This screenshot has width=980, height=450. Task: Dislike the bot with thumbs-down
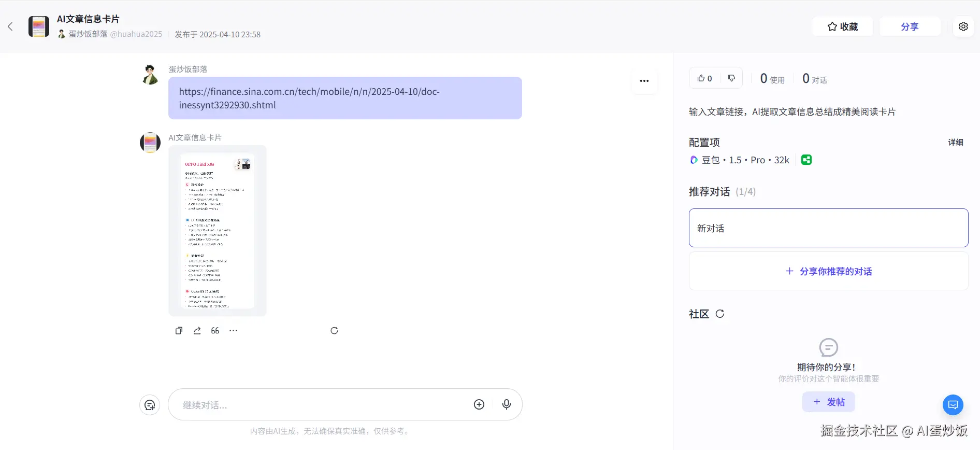731,78
